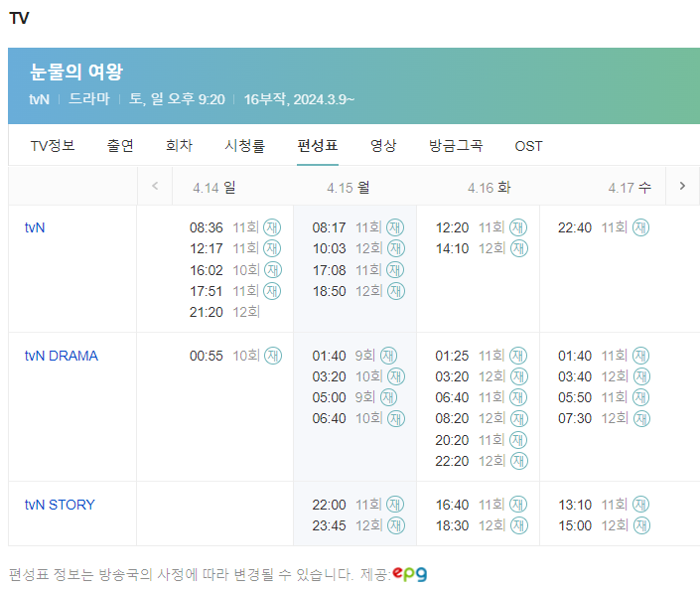This screenshot has height=590, width=700.
Task: Click the 4.17 수 date header
Action: pos(630,187)
